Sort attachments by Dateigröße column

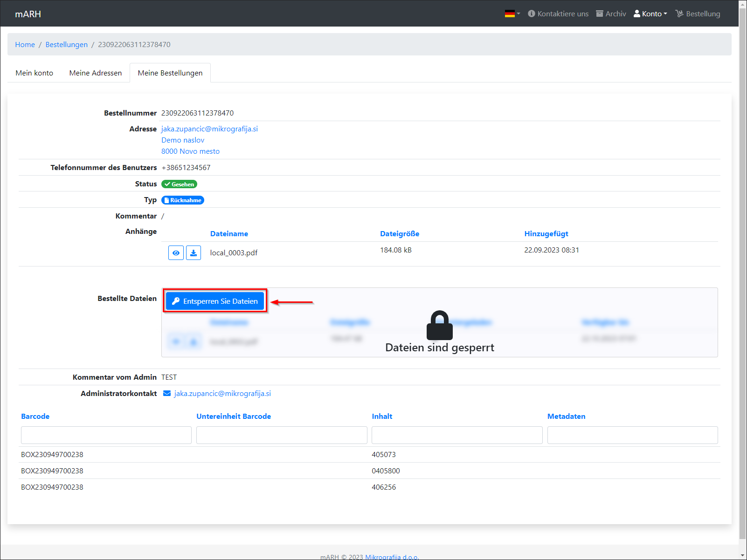tap(400, 234)
